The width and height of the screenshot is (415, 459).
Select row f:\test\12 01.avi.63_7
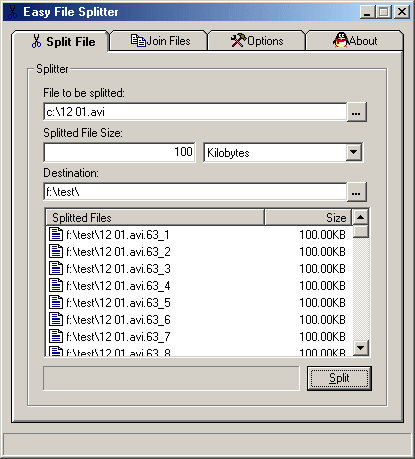pyautogui.click(x=199, y=336)
